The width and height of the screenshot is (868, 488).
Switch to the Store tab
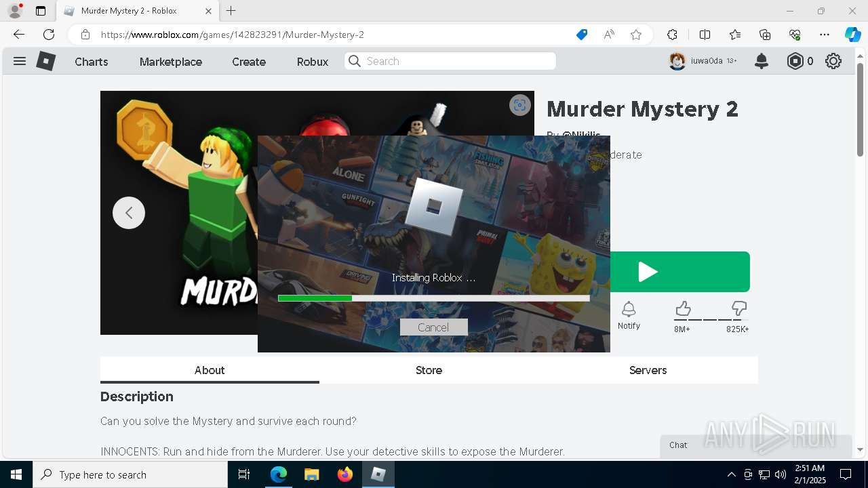tap(429, 370)
